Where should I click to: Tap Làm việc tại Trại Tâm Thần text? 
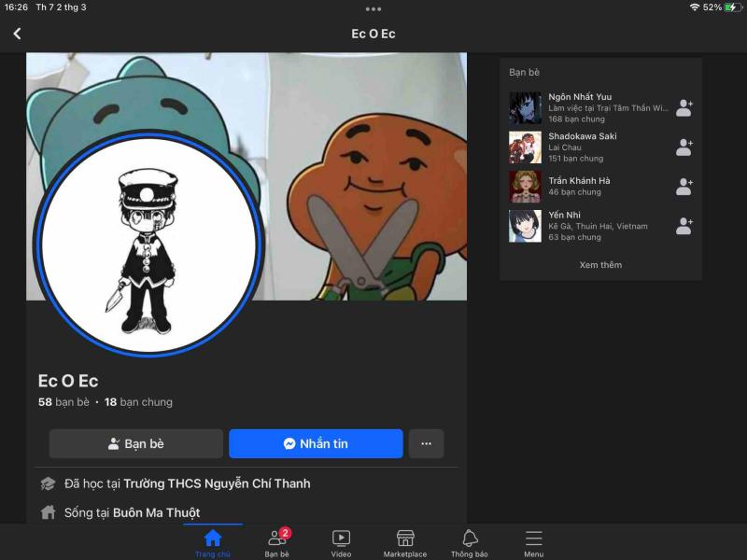click(609, 108)
